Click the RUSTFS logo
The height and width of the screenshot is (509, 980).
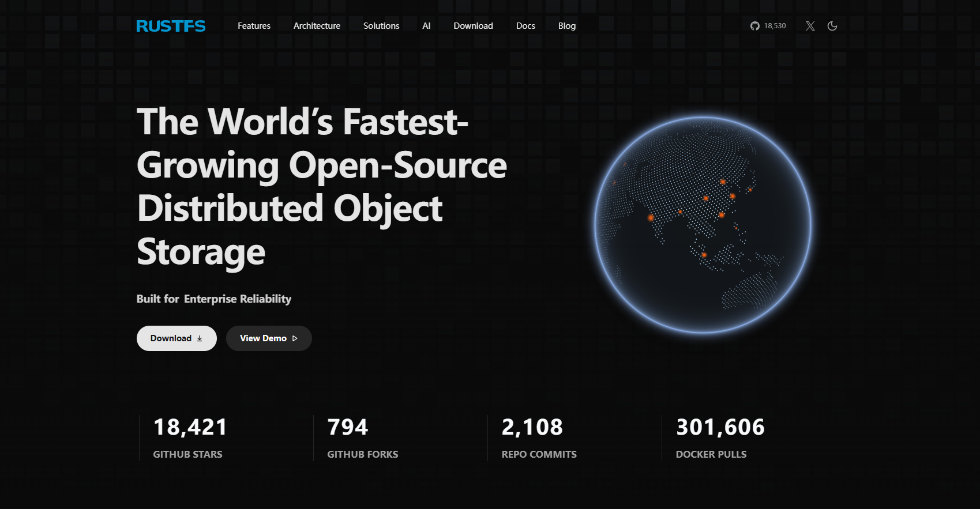(171, 26)
